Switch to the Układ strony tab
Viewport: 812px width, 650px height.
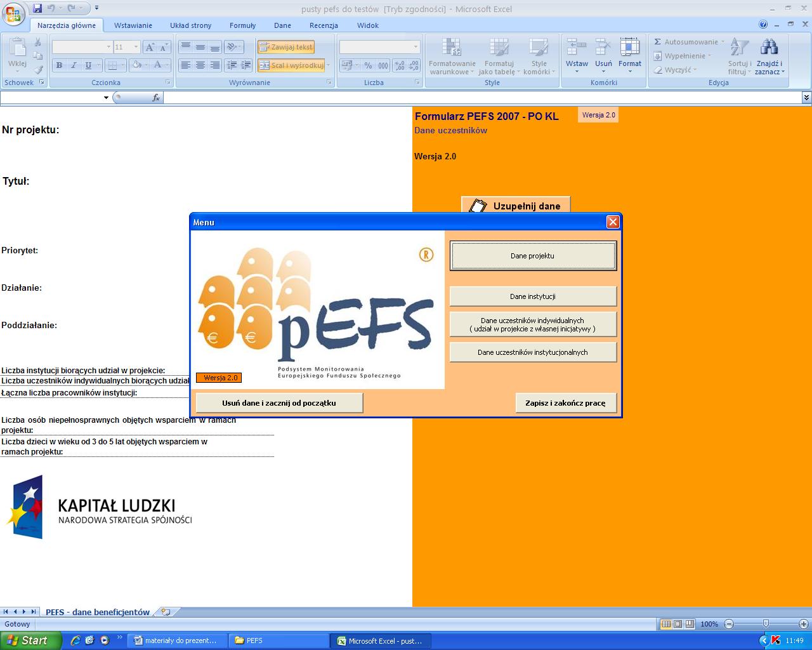pyautogui.click(x=190, y=25)
